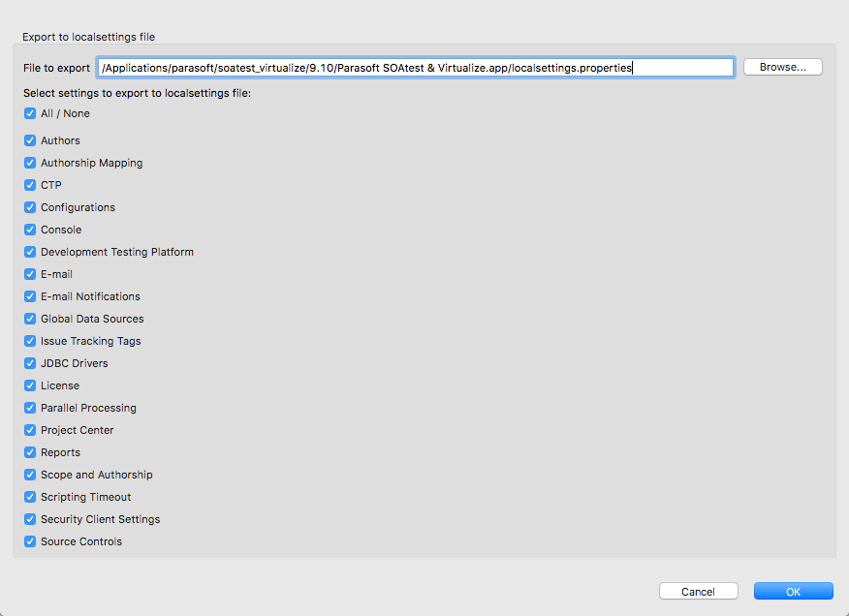Toggle Scope and Authorship checkbox

point(30,475)
